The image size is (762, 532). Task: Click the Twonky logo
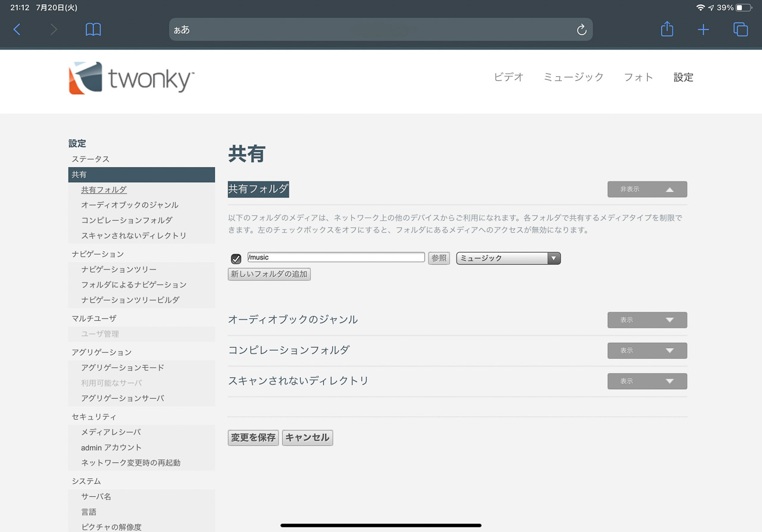click(132, 78)
